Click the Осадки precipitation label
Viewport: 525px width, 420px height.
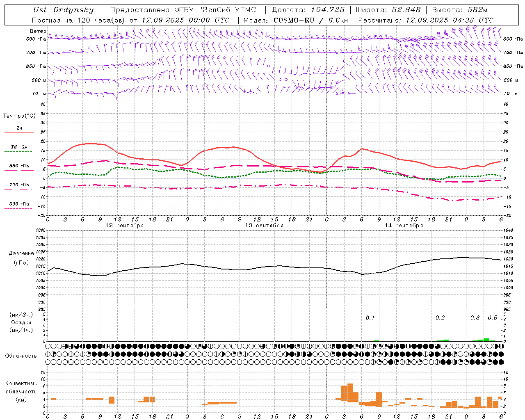tap(21, 322)
